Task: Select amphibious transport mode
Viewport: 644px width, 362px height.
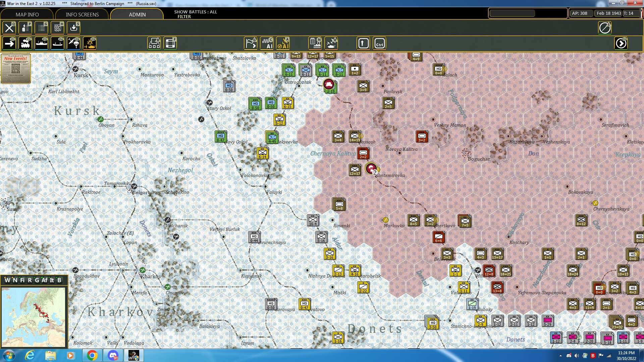Action: (x=57, y=43)
